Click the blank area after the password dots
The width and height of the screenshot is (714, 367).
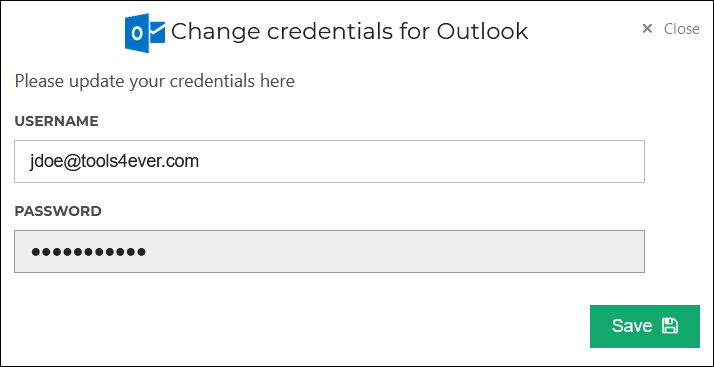point(392,251)
